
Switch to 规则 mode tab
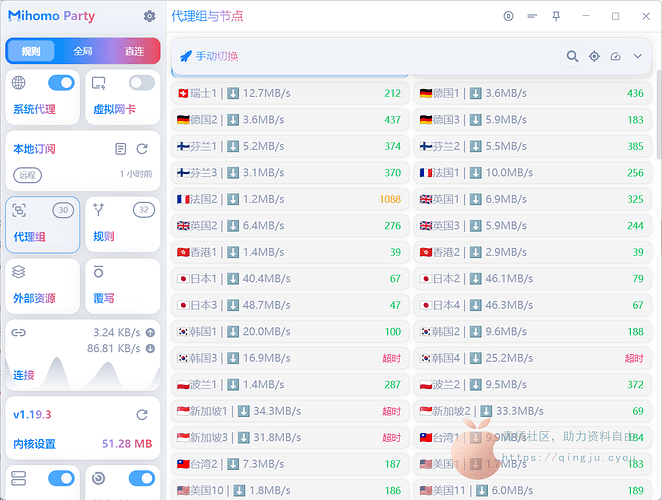31,51
